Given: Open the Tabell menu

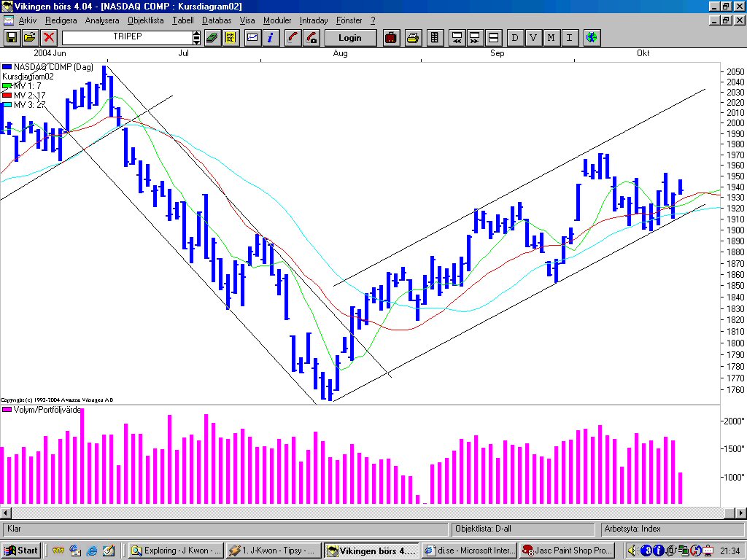Looking at the screenshot, I should (183, 20).
